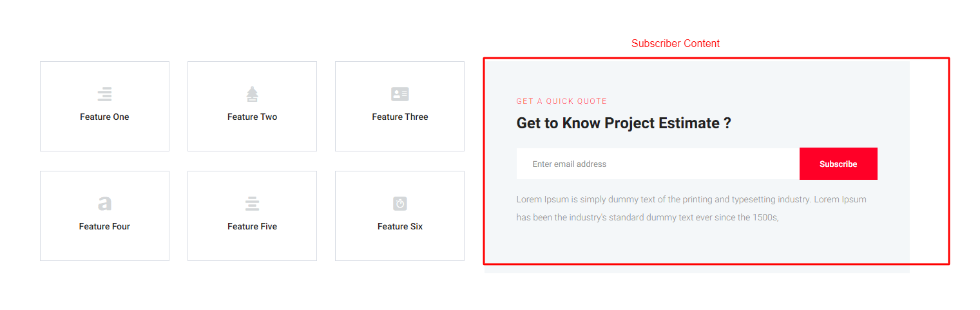Click the align-center icon in Feature Five
The width and height of the screenshot is (980, 310).
pos(252,204)
